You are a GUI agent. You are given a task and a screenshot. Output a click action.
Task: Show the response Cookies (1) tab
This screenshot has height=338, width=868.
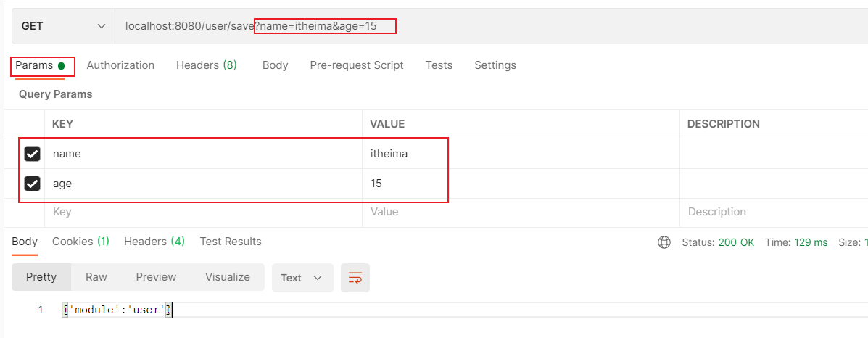(80, 242)
